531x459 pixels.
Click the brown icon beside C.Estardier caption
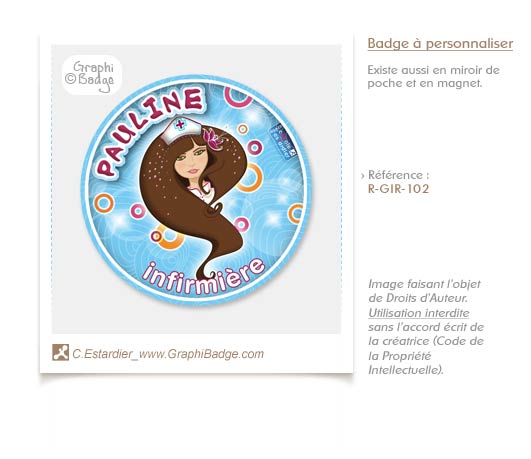pos(60,352)
